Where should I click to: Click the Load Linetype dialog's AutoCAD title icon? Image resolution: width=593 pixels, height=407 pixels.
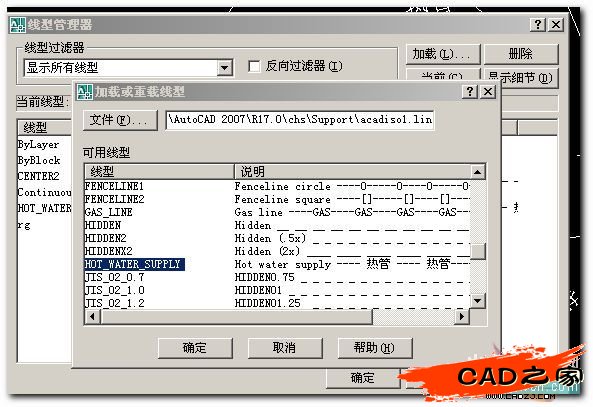(84, 92)
